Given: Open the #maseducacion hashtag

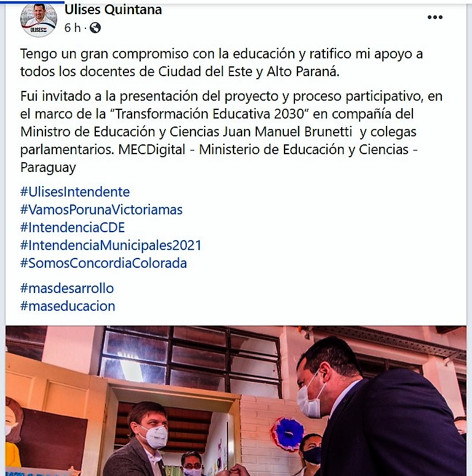Looking at the screenshot, I should pos(68,306).
